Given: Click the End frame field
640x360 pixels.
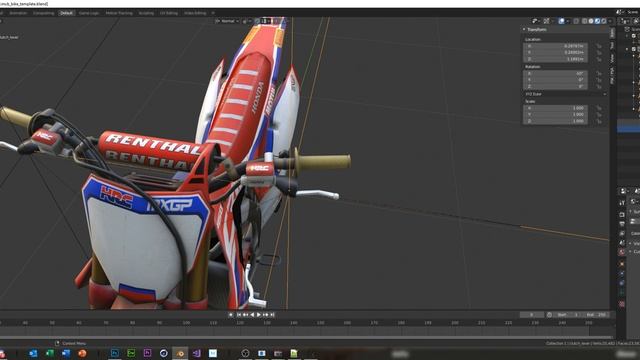Looking at the screenshot, I should pyautogui.click(x=596, y=315).
